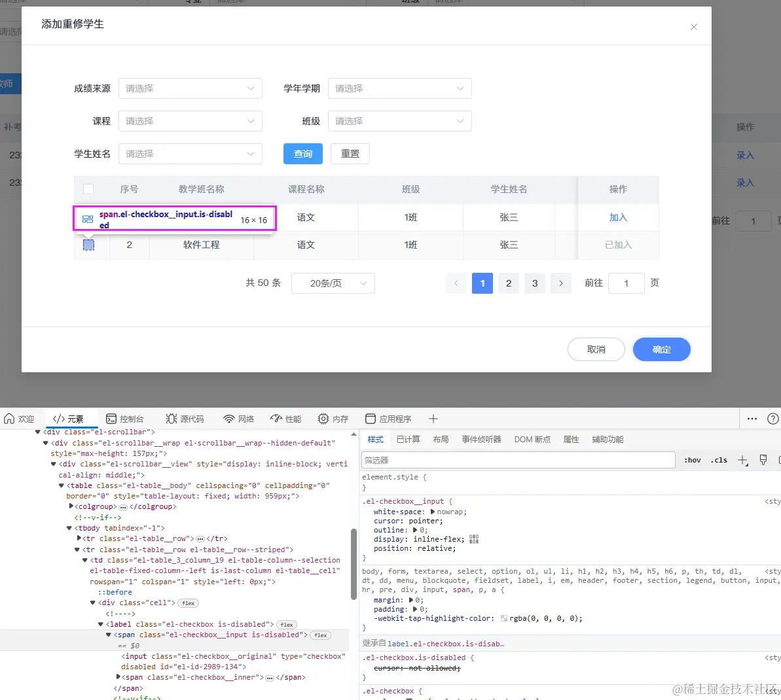The image size is (781, 700).
Task: Select page 1 in pagination
Action: tap(482, 283)
